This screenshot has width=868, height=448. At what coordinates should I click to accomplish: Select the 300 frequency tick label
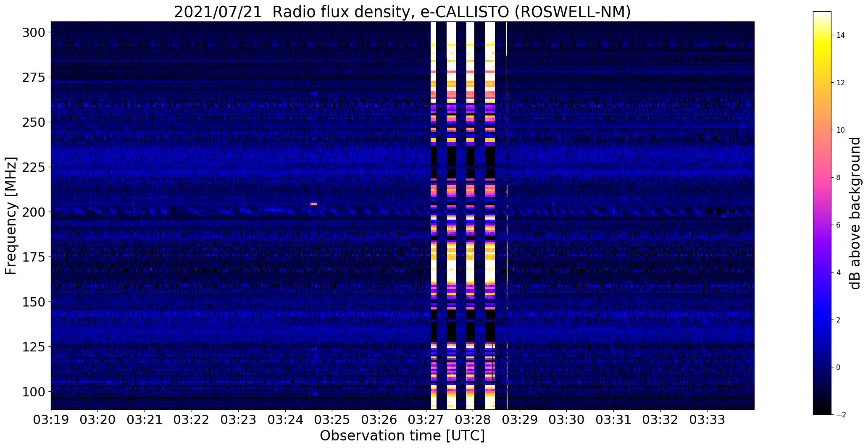[34, 32]
